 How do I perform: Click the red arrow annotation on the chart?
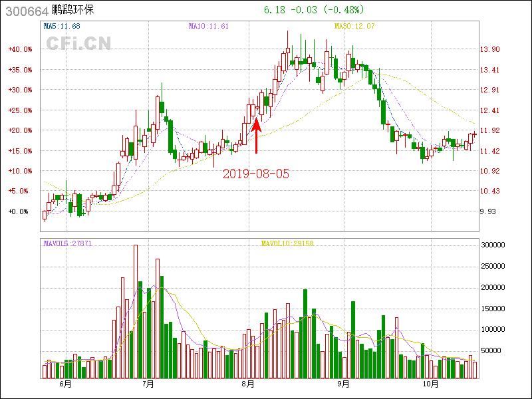[x=257, y=136]
